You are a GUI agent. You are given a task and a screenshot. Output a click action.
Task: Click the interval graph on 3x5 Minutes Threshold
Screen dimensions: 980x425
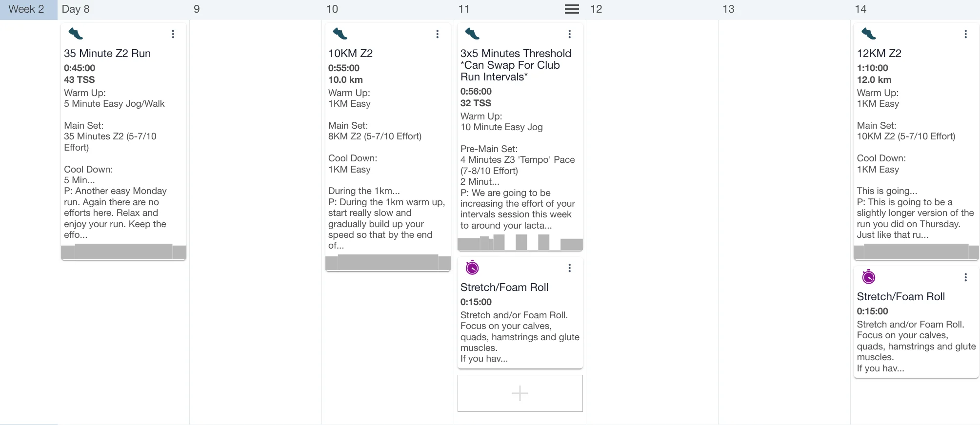520,242
